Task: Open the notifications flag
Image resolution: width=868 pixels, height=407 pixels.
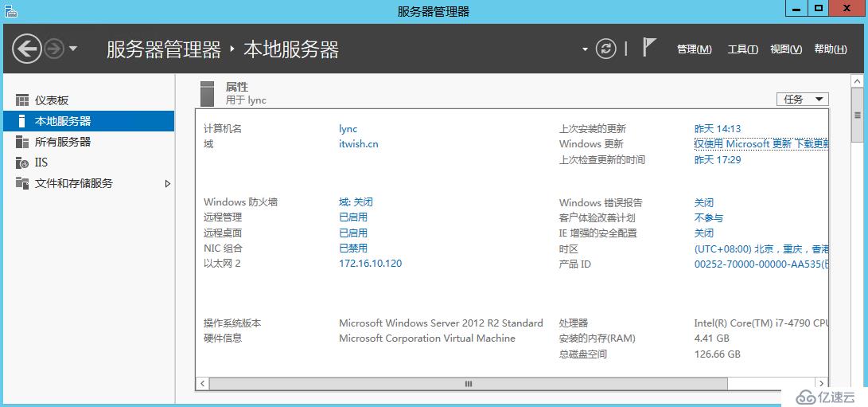Action: click(648, 47)
